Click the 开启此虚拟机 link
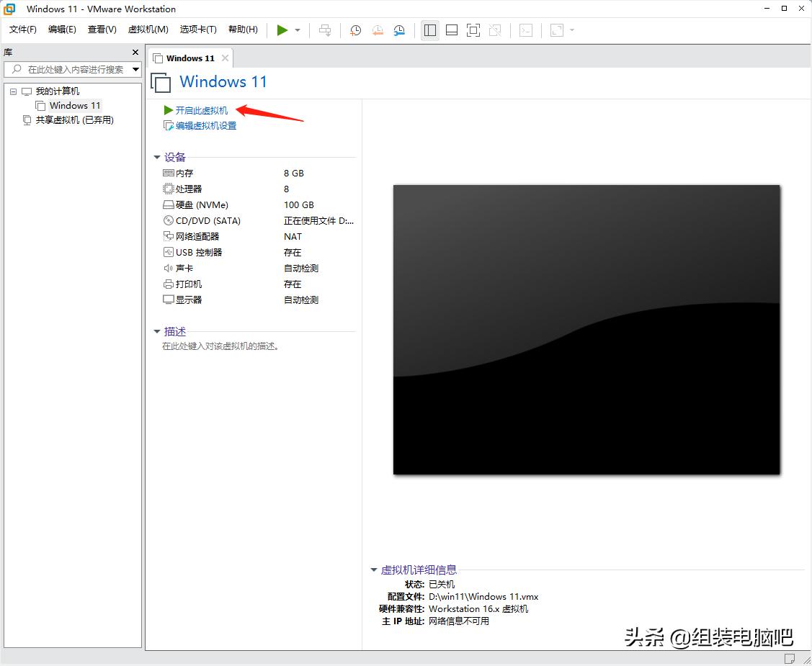This screenshot has height=666, width=812. click(202, 111)
